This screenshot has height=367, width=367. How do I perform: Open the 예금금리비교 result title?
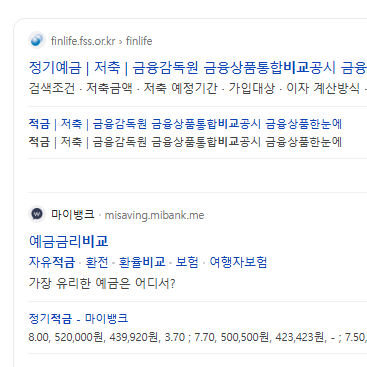coord(69,242)
